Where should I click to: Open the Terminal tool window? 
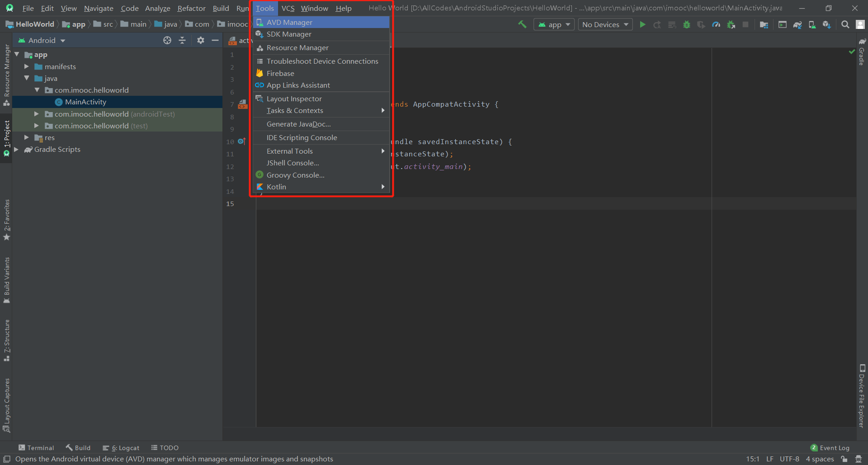[x=36, y=448]
